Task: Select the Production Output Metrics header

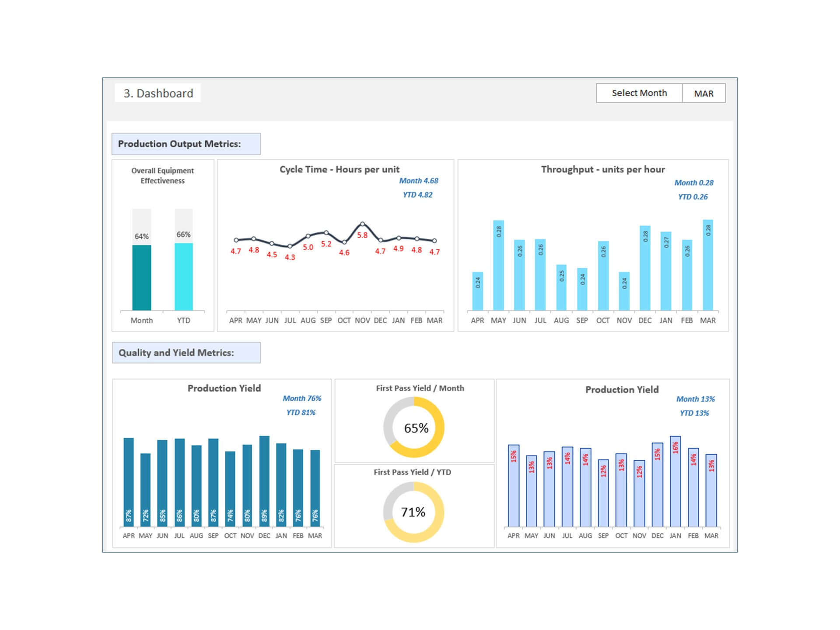Action: click(x=186, y=144)
